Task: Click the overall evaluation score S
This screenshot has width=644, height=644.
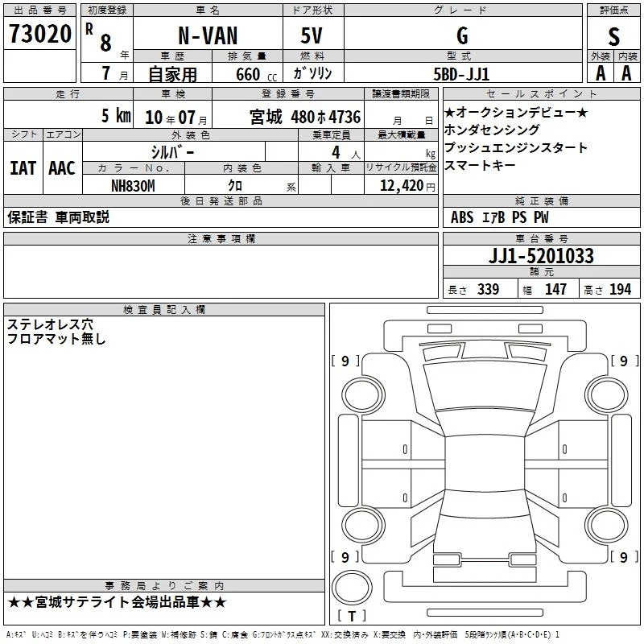Action: [x=613, y=36]
